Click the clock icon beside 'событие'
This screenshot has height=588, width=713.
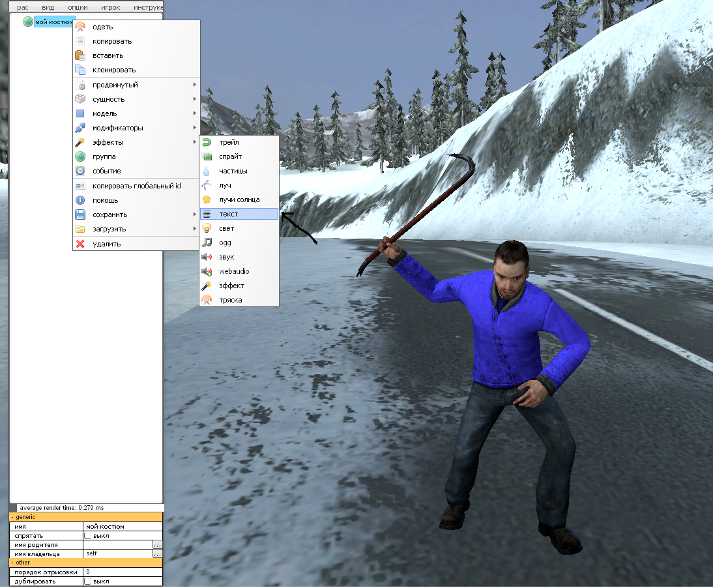(x=80, y=171)
